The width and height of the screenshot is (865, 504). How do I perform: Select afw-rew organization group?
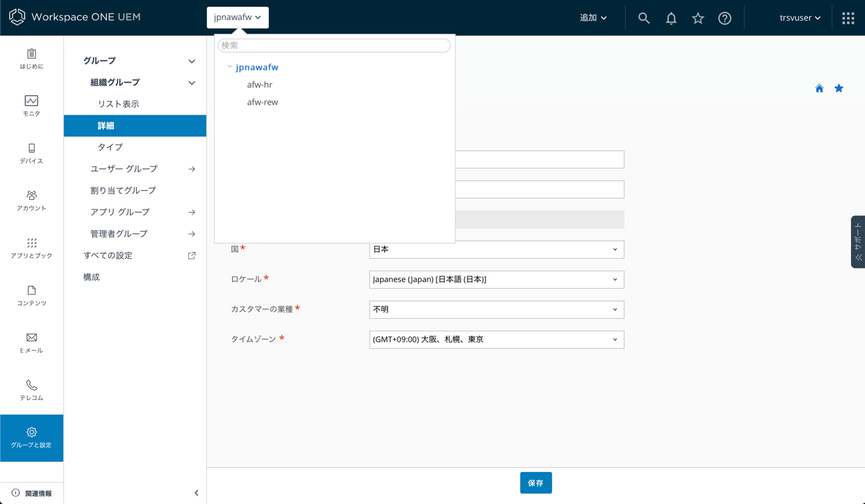262,102
